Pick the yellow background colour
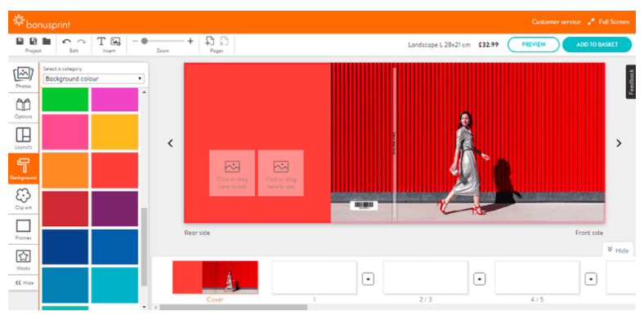Viewport: 644px width, 320px height. (114, 131)
